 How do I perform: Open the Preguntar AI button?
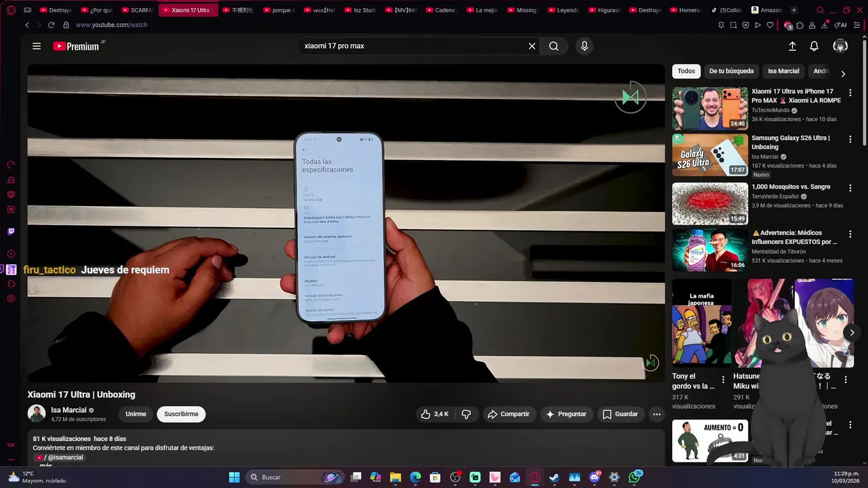(567, 414)
